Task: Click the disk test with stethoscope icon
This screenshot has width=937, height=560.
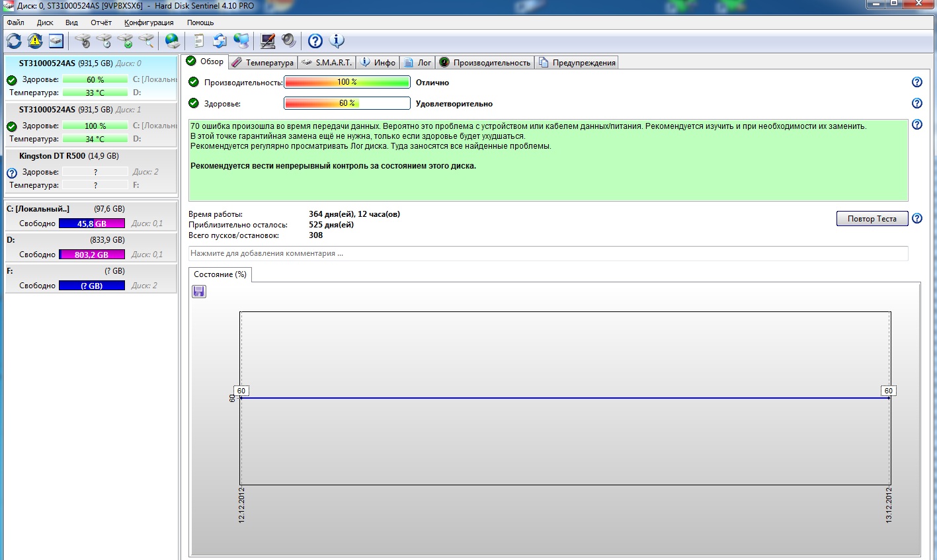Action: click(83, 41)
